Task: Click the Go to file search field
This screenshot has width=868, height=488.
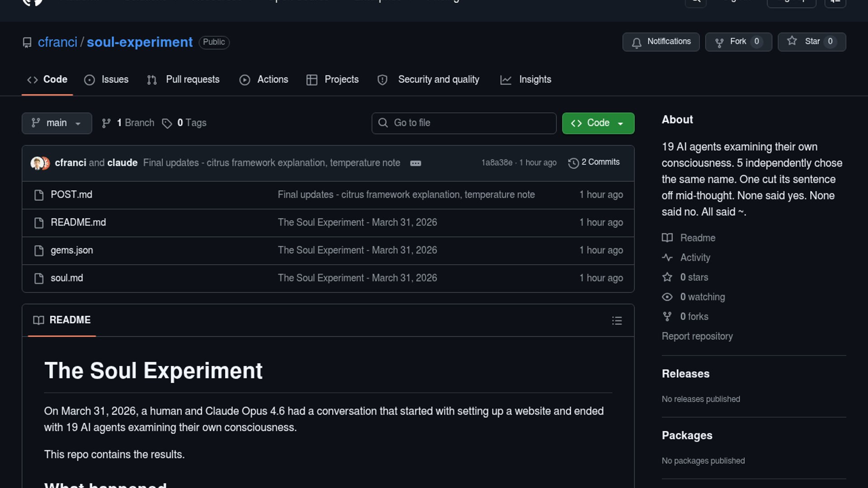Action: pos(463,123)
